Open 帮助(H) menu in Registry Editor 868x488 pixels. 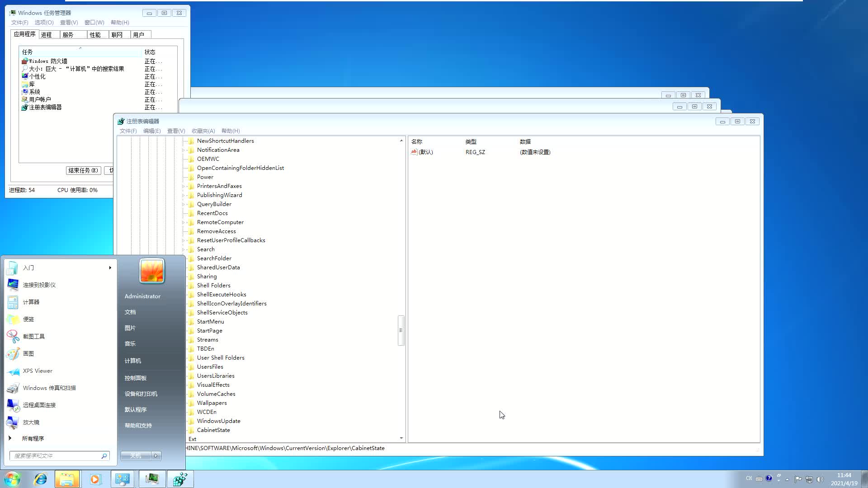click(x=231, y=131)
